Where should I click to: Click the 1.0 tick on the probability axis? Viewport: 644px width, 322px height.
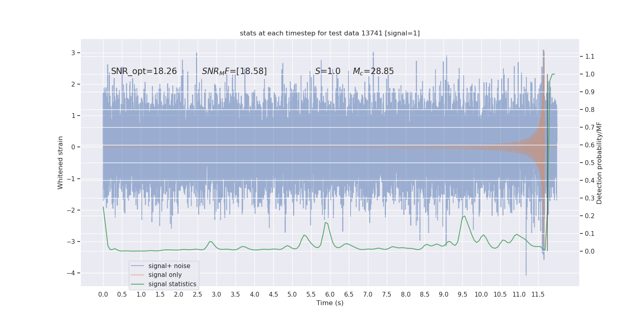pyautogui.click(x=590, y=74)
